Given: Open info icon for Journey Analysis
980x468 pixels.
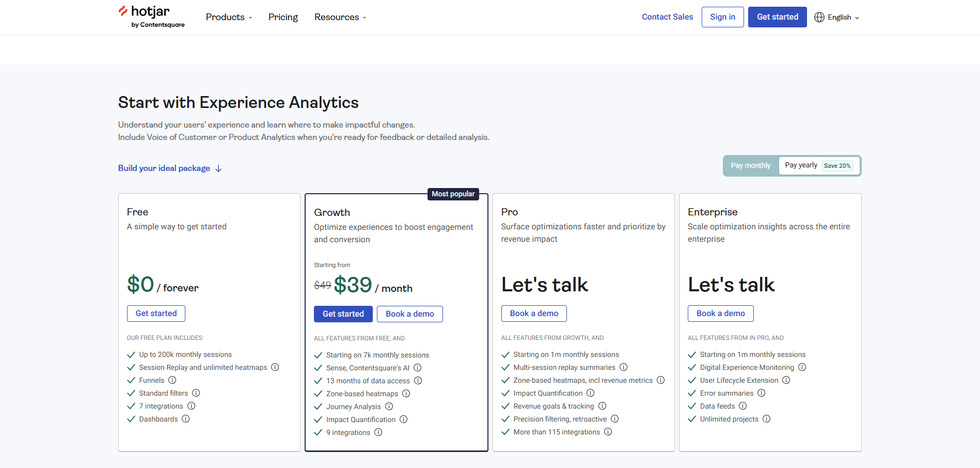Looking at the screenshot, I should point(389,407).
